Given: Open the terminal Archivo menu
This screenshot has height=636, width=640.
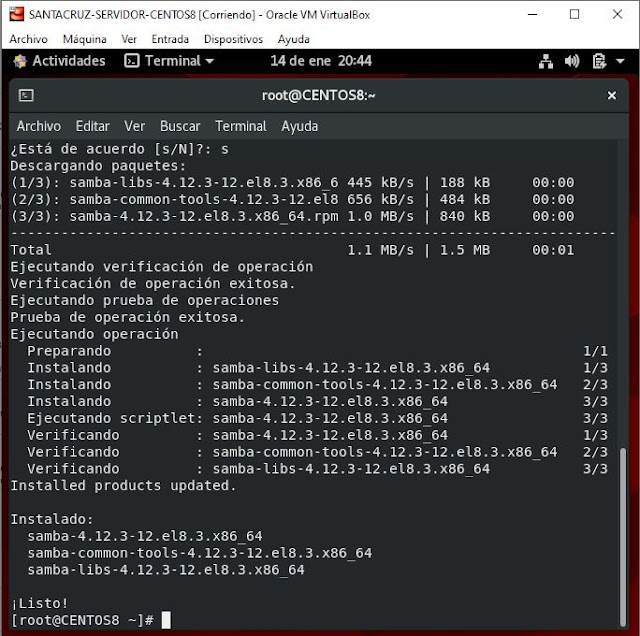Looking at the screenshot, I should [x=39, y=127].
